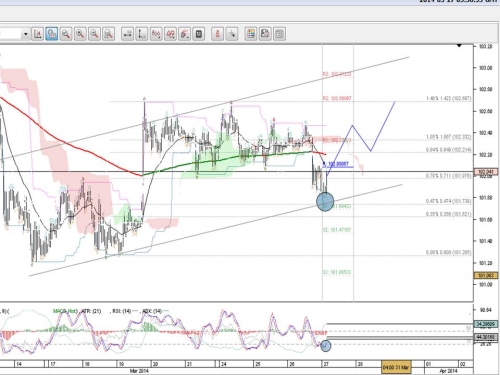Viewport: 500px width, 375px height.
Task: Click the highlighted 04:00 31 Mar time marker
Action: [x=396, y=367]
